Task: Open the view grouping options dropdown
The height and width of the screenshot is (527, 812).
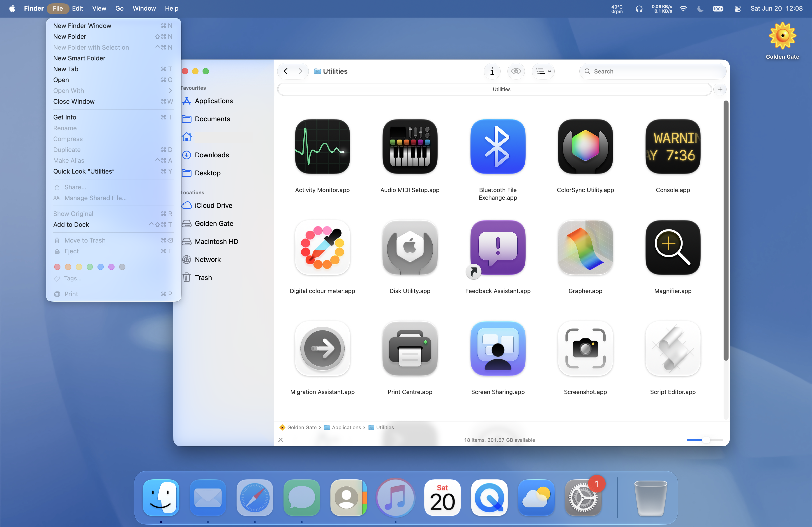Action: [543, 71]
